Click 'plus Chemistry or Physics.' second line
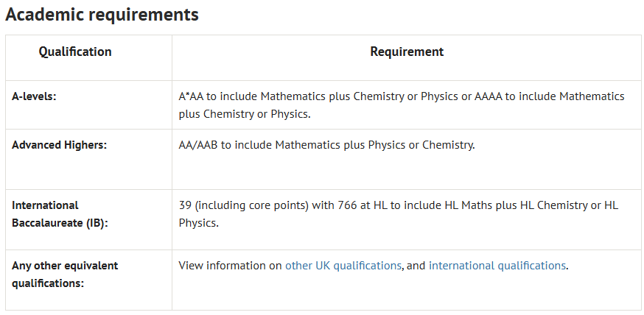 point(245,114)
